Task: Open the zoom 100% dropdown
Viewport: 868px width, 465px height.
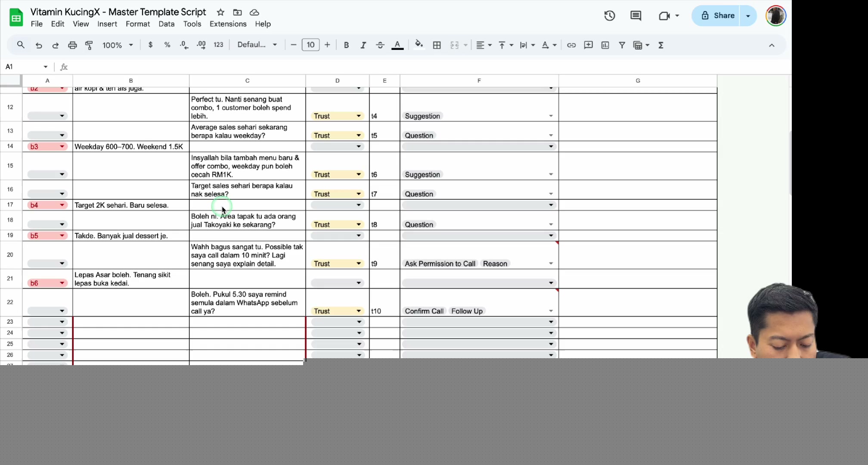Action: [x=118, y=45]
